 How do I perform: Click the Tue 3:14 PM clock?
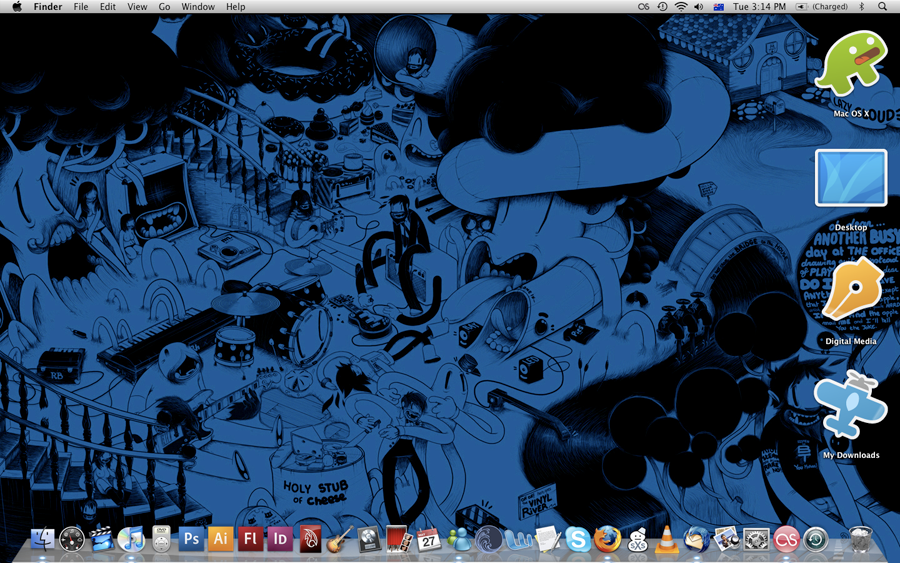759,6
